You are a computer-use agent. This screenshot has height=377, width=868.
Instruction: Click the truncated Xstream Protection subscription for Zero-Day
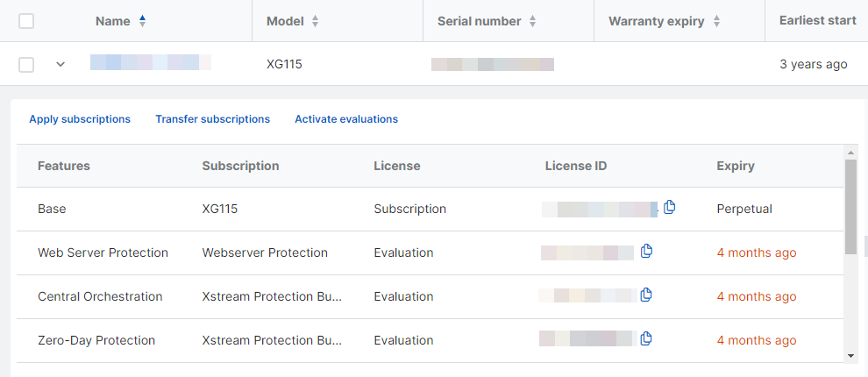[272, 340]
